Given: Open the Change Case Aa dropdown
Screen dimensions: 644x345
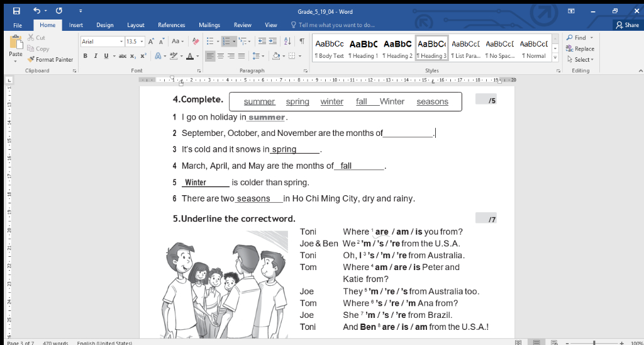Looking at the screenshot, I should click(178, 42).
